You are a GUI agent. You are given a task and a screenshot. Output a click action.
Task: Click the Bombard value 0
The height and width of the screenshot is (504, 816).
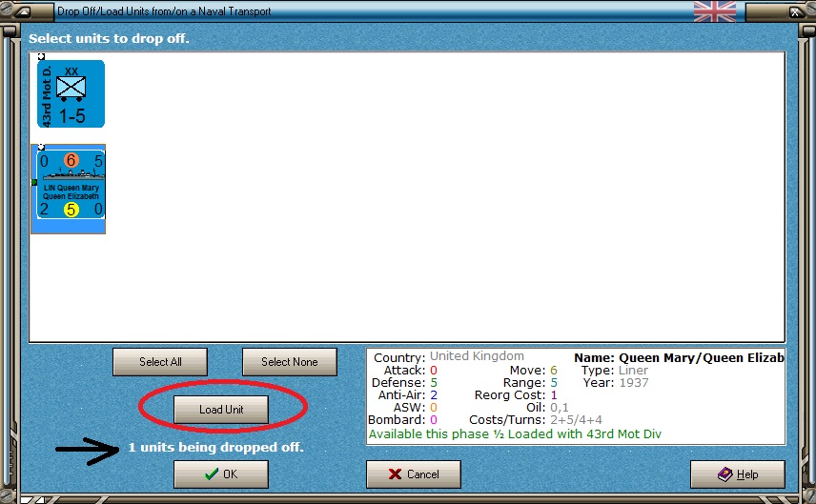[x=434, y=420]
